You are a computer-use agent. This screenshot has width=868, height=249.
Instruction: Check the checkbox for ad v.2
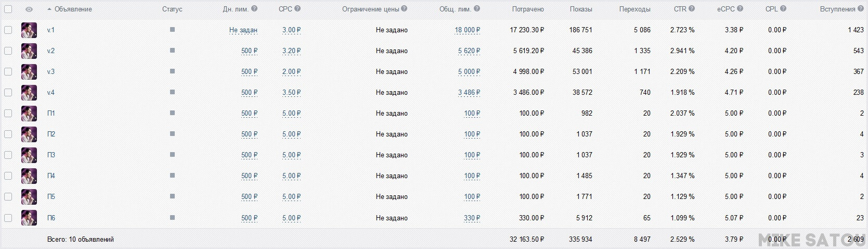point(8,51)
